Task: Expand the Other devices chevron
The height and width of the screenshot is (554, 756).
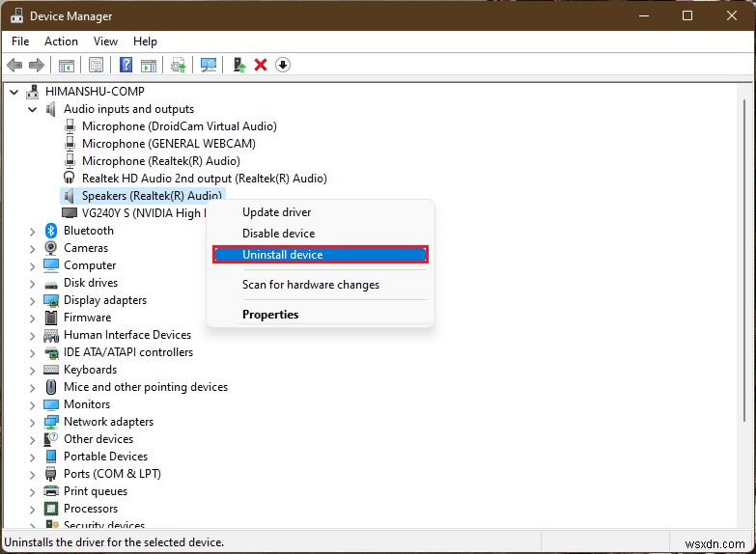Action: 32,440
